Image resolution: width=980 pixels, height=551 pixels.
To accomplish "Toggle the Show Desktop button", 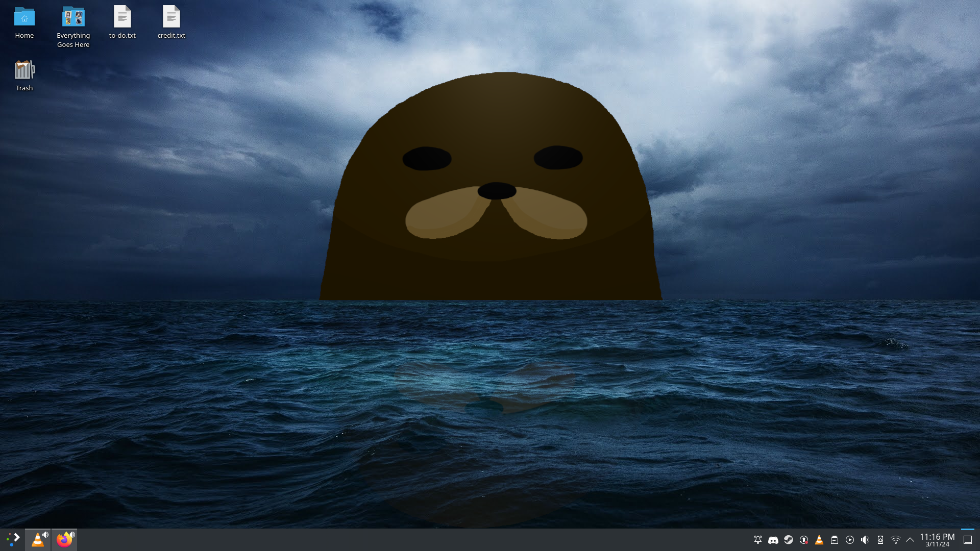I will [x=967, y=540].
